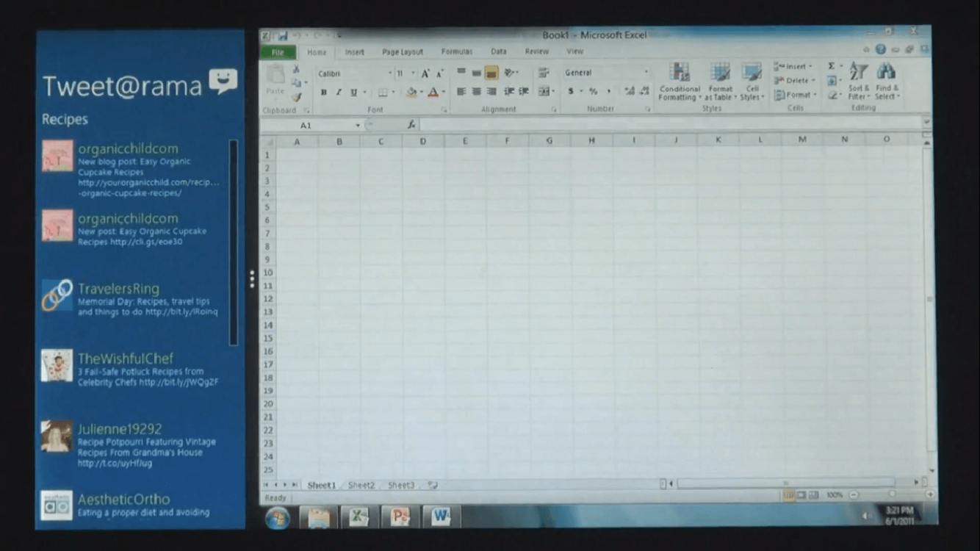Click the Sort & Filter icon
980x551 pixels.
(857, 81)
